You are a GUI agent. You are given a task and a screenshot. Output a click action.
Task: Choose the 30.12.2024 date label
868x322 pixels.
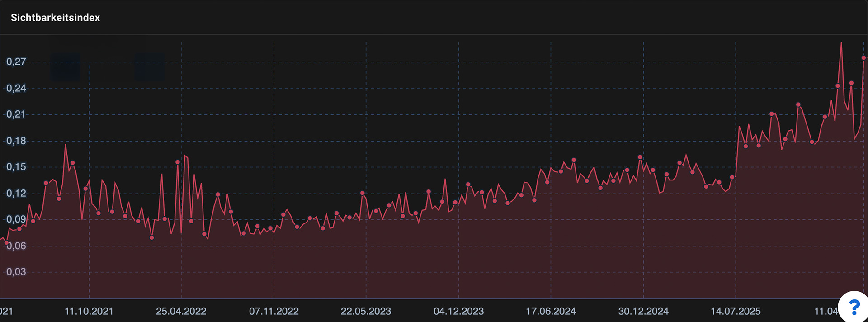(643, 311)
